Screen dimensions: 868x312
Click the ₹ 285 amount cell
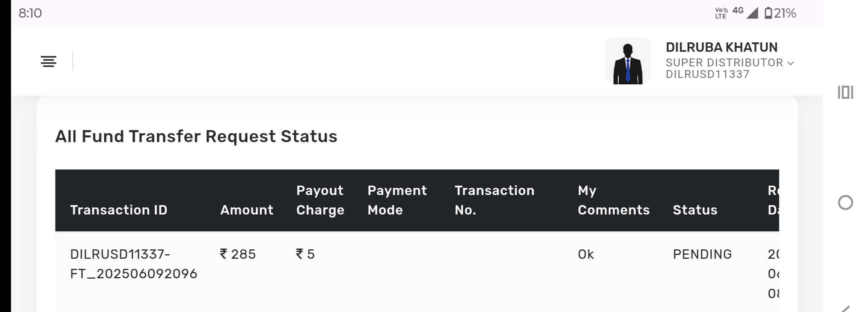click(238, 254)
